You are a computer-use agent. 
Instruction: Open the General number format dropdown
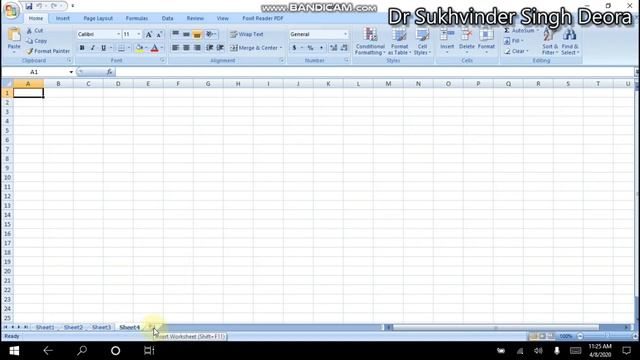tap(345, 34)
